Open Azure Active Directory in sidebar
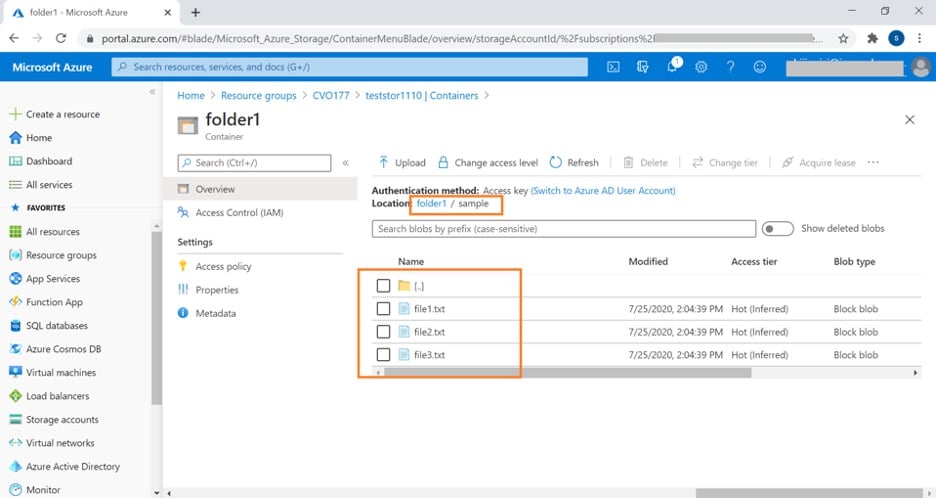 [x=72, y=466]
